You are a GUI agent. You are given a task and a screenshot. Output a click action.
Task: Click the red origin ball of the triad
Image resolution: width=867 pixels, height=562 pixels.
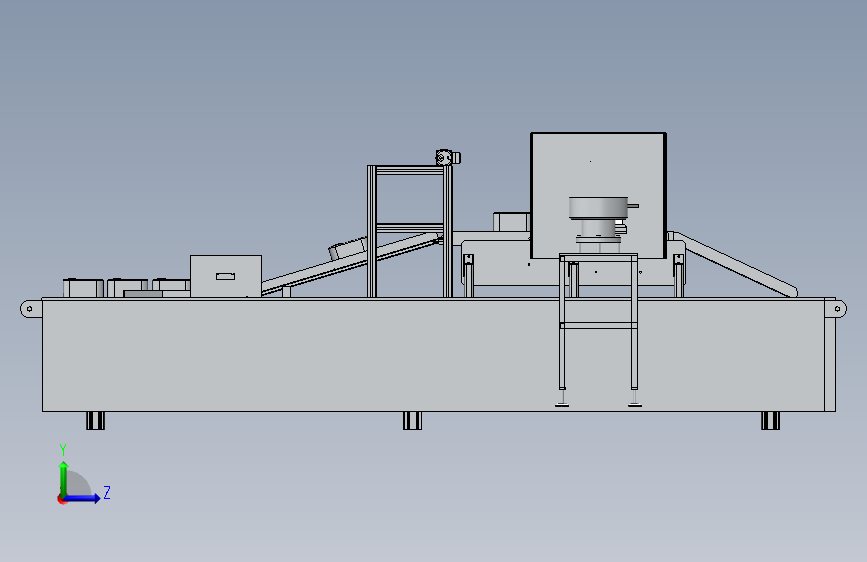(x=61, y=499)
